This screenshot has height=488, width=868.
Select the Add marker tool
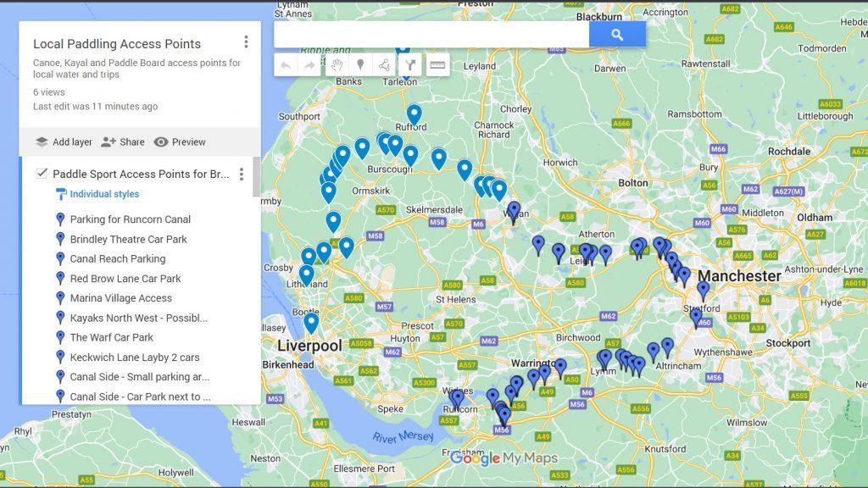360,65
